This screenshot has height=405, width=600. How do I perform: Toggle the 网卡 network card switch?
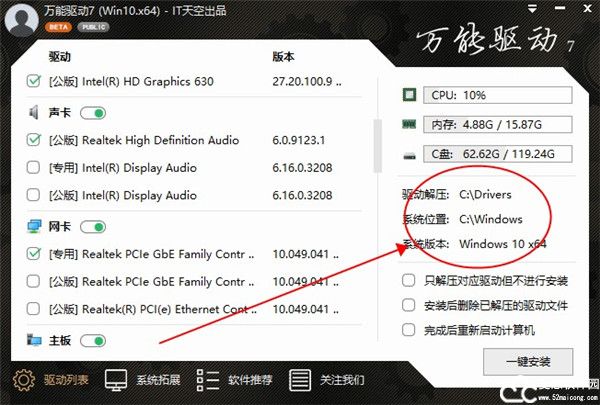(x=93, y=227)
